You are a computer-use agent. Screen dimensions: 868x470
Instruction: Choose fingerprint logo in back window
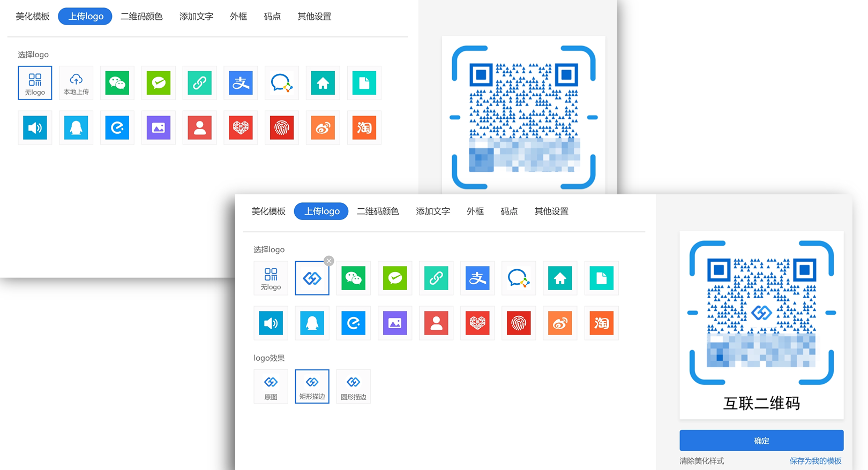tap(282, 128)
